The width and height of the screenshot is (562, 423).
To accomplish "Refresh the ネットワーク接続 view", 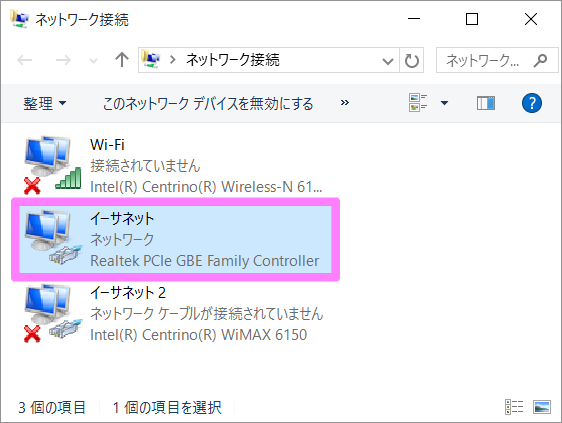I will (411, 60).
